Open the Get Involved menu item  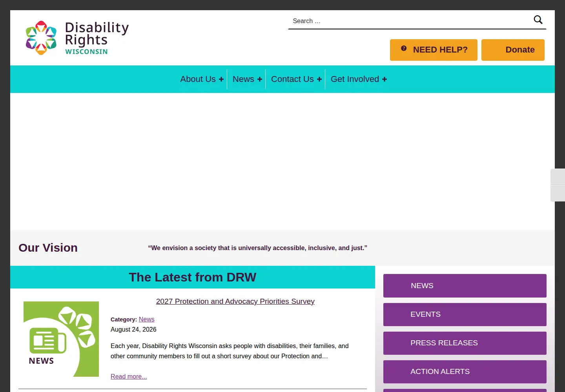pos(355,79)
